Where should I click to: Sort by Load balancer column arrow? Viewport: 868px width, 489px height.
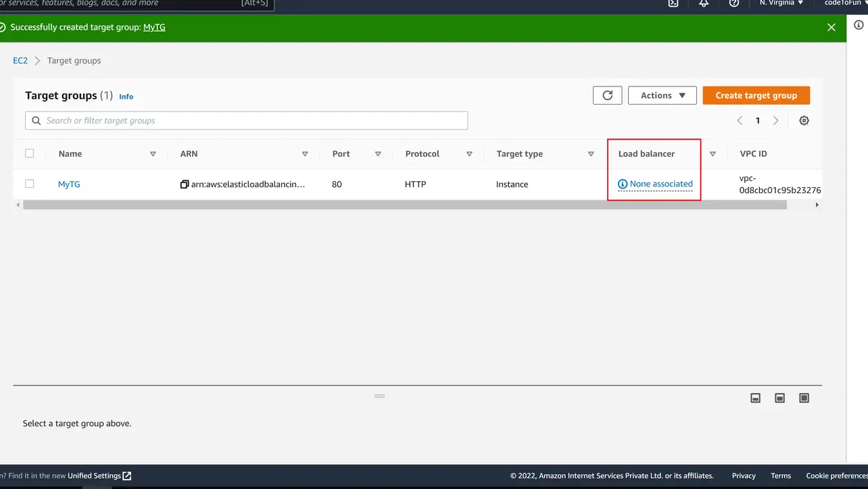[x=713, y=154]
